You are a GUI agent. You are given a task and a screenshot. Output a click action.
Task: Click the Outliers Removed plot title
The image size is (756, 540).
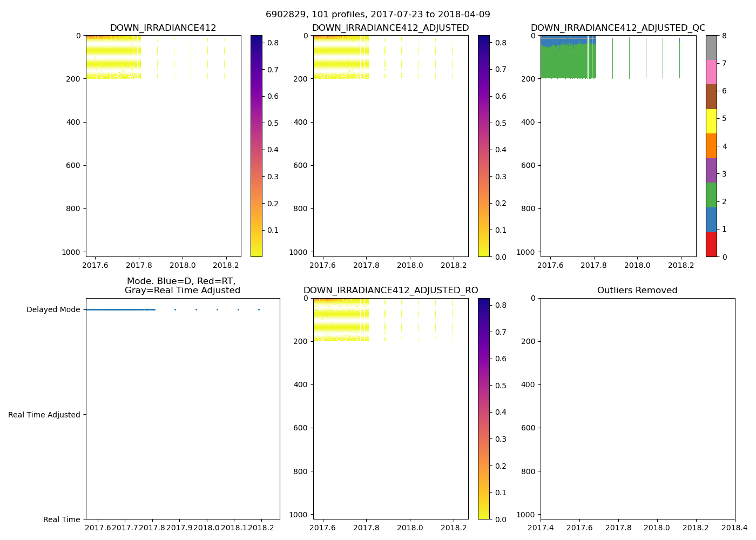coord(637,291)
